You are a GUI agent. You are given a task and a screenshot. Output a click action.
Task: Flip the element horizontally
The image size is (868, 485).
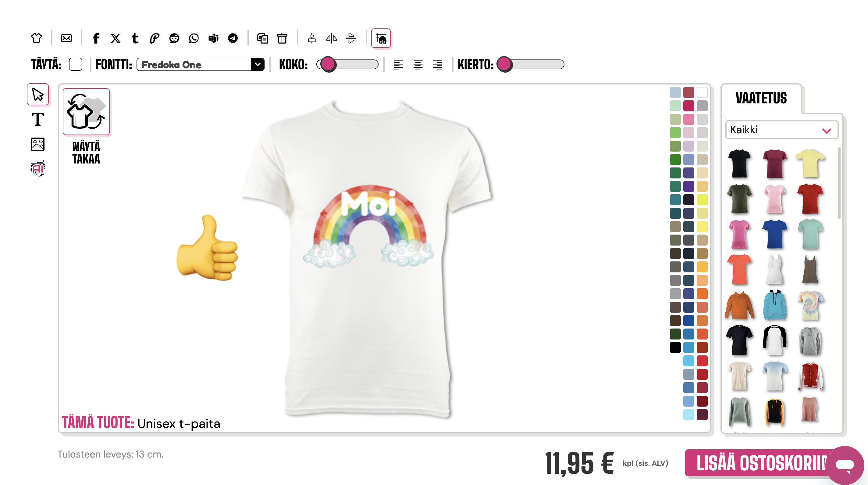331,38
